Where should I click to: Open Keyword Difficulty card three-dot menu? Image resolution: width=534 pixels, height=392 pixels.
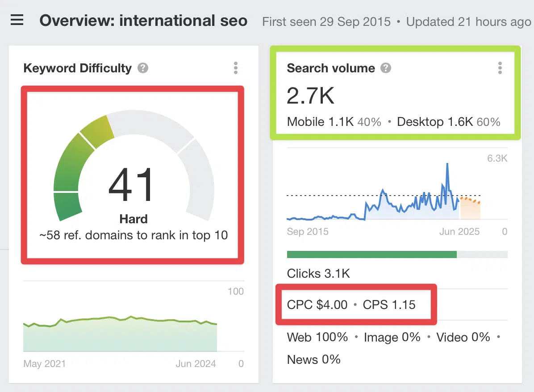click(236, 68)
